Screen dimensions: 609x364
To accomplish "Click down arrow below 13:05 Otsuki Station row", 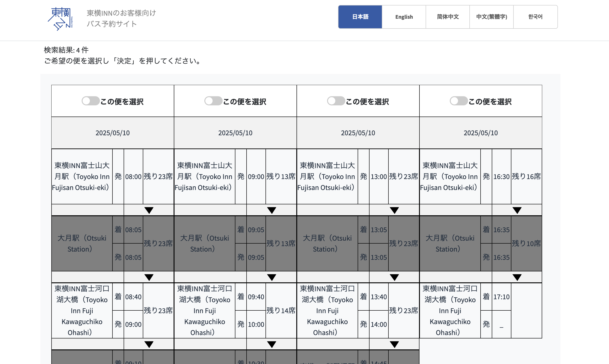I will coord(394,277).
